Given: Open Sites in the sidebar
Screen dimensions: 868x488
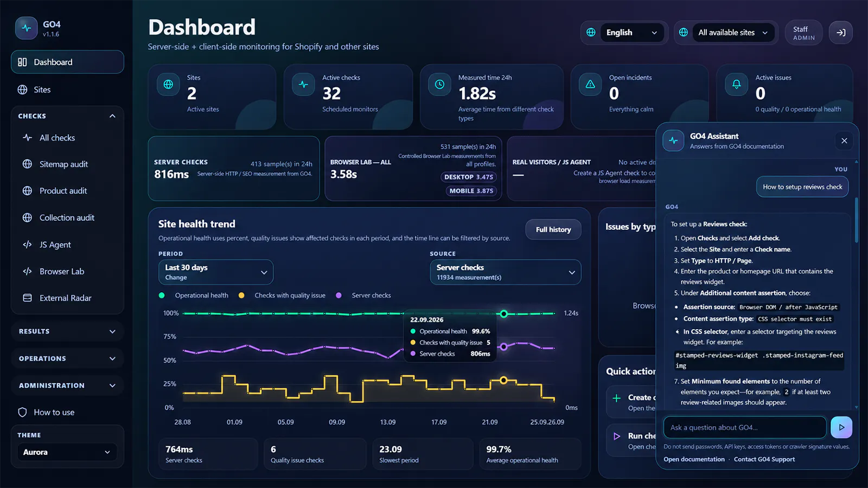Looking at the screenshot, I should (x=67, y=89).
